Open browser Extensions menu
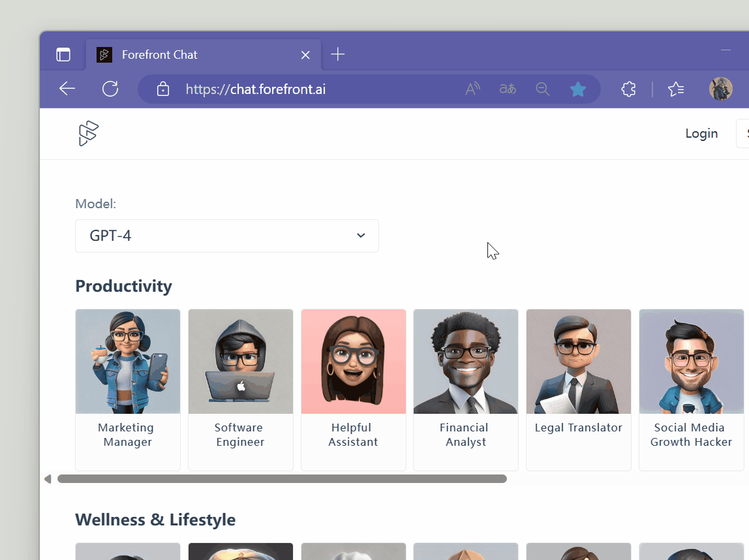 click(629, 89)
